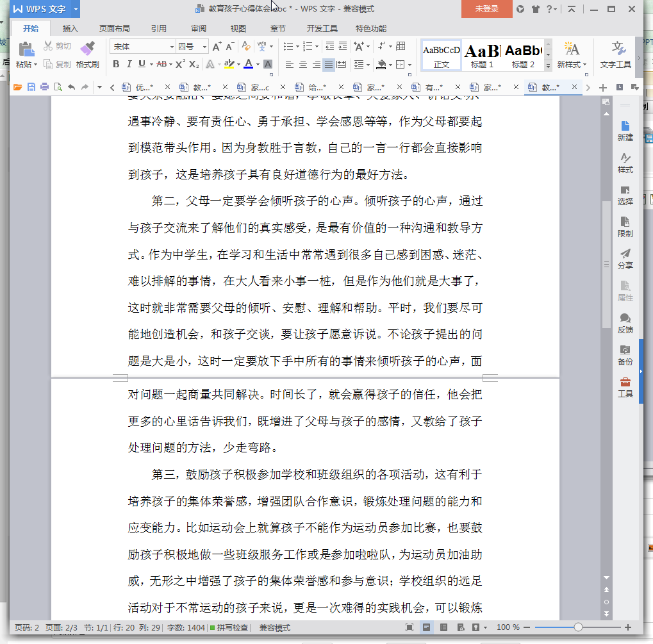Open file with folder icon
This screenshot has height=644, width=653.
[x=17, y=87]
